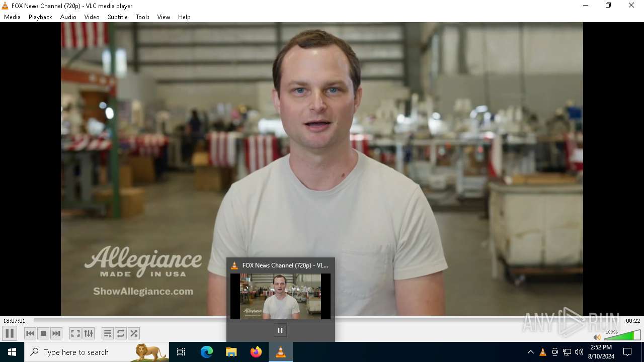Open the Audio menu

(x=68, y=17)
